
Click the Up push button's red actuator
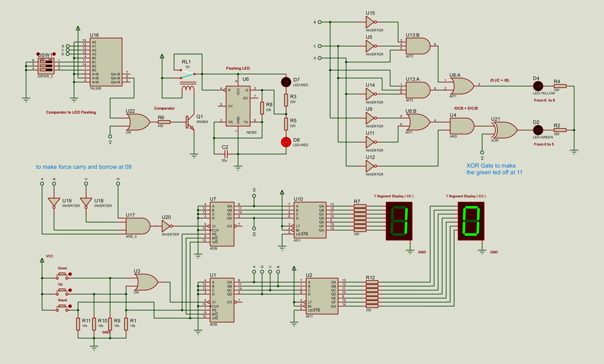point(70,290)
